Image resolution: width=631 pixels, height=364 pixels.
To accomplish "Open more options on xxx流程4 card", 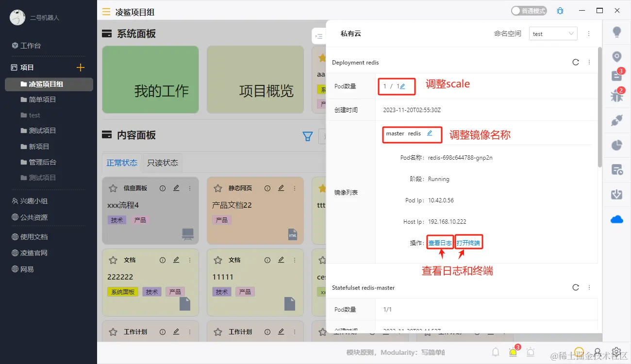I will [190, 188].
